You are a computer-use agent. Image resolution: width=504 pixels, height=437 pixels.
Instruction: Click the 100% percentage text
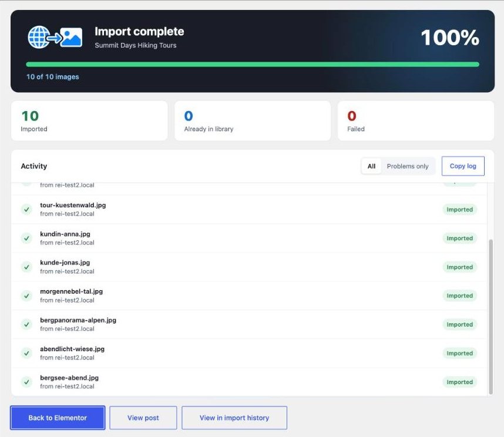tap(450, 38)
